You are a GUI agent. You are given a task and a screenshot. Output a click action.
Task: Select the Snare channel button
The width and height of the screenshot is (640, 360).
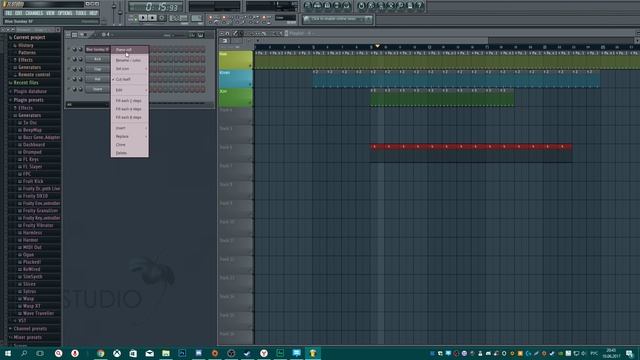click(98, 89)
